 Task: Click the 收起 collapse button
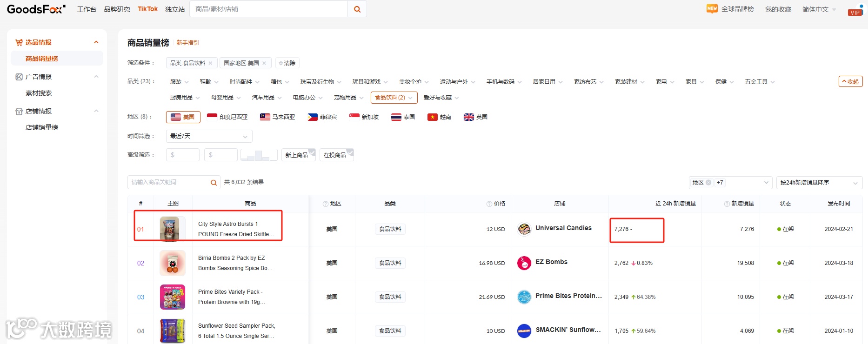click(851, 81)
